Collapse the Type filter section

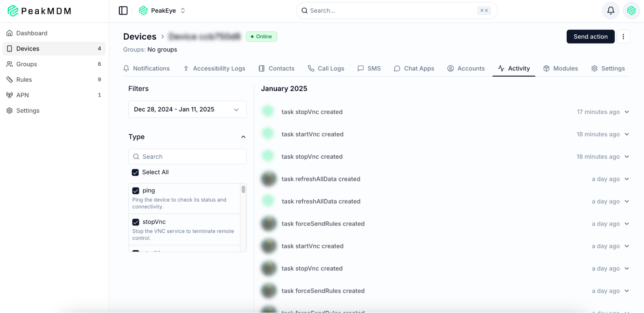243,137
